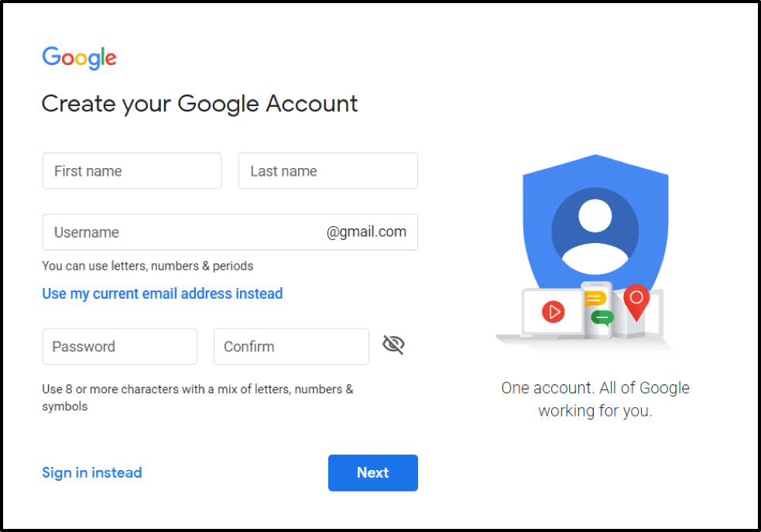Click the @gmail.com suffix text

[366, 232]
